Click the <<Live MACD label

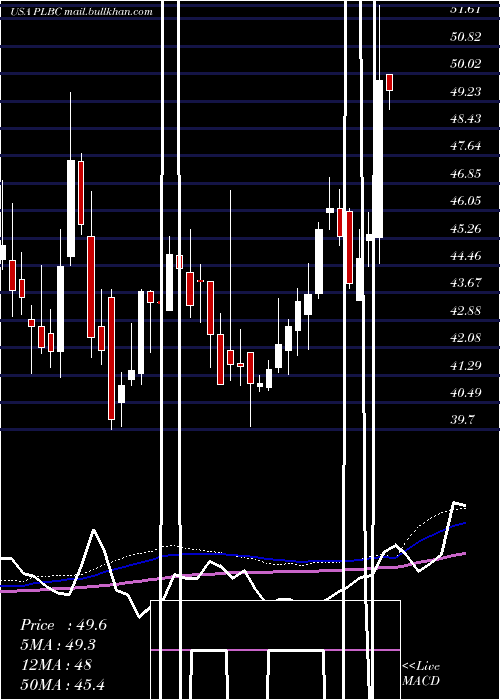(x=421, y=673)
